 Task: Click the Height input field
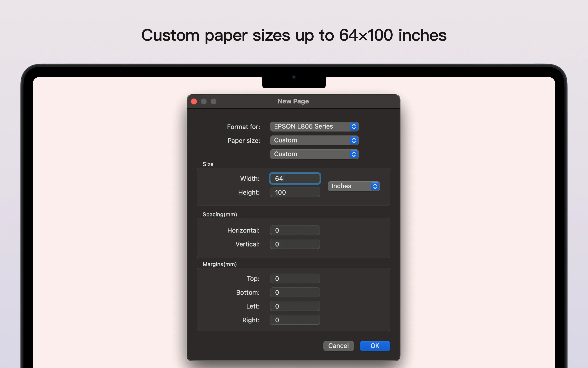[x=295, y=192]
